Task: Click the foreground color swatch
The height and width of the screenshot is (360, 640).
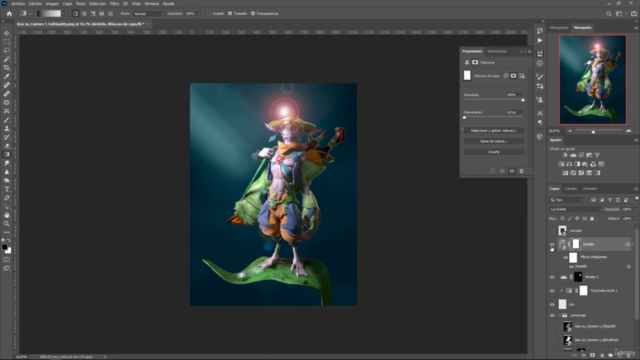Action: pyautogui.click(x=4, y=247)
